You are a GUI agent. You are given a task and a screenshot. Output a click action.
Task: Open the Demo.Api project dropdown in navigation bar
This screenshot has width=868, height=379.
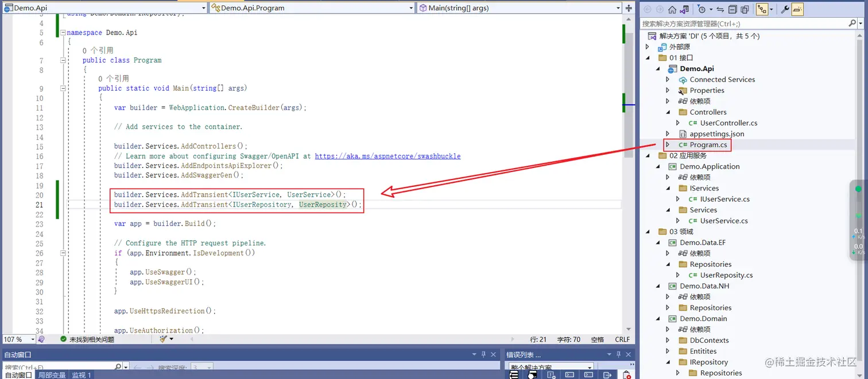point(203,8)
